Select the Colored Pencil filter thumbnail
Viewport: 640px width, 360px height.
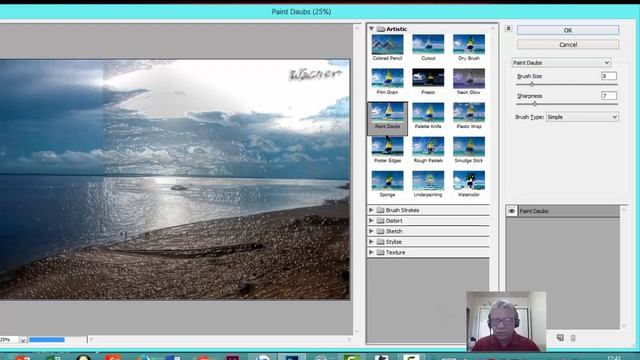387,45
